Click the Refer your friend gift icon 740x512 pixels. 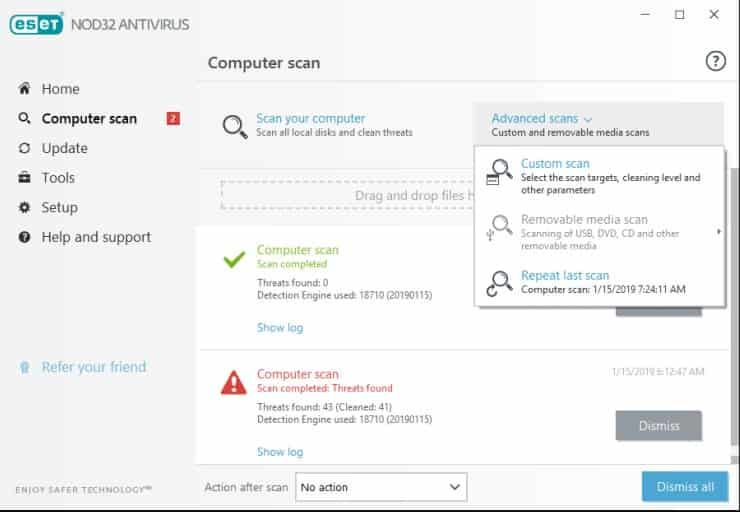(x=24, y=367)
